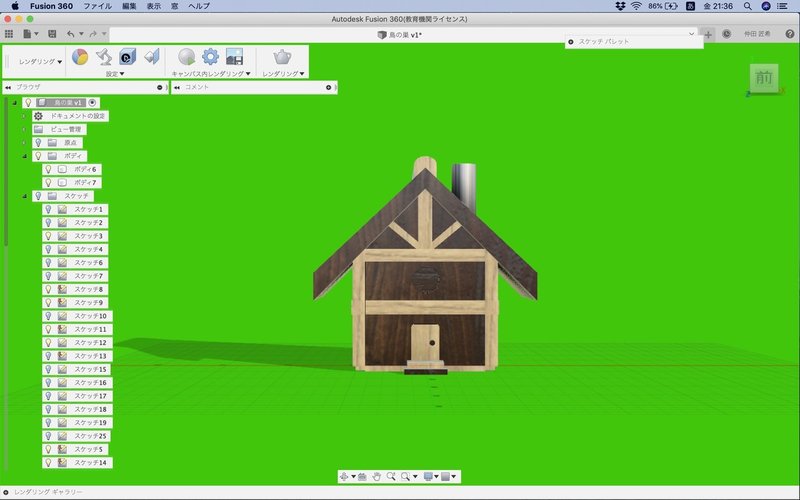
Task: Open In-Canvas Render Settings gear
Action: (210, 57)
